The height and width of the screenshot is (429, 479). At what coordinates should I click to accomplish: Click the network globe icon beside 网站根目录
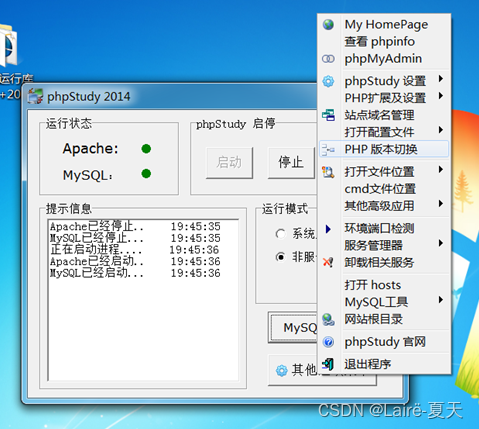[x=328, y=319]
